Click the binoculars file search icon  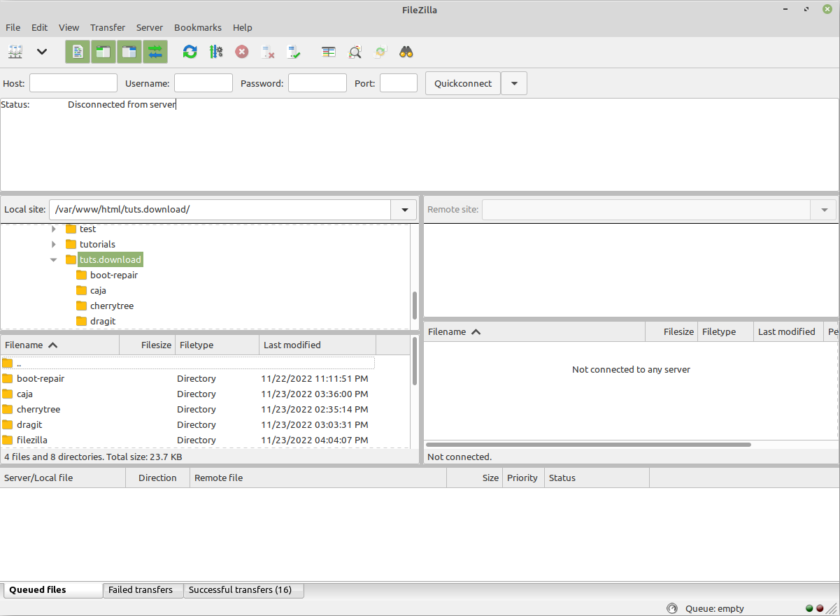coord(406,52)
